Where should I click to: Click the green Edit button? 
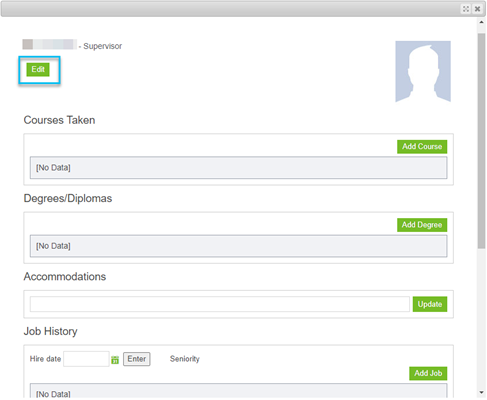pos(38,69)
